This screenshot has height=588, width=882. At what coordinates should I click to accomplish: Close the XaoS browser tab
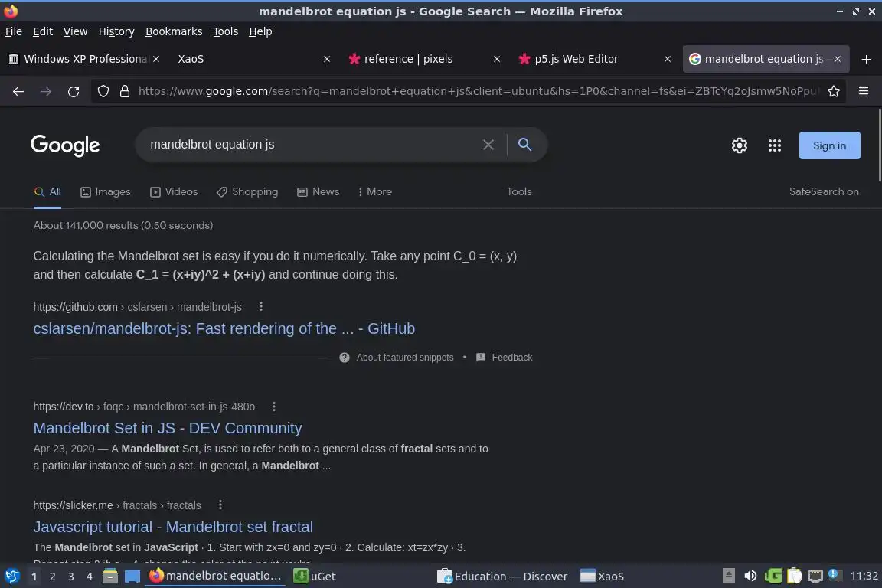tap(327, 59)
